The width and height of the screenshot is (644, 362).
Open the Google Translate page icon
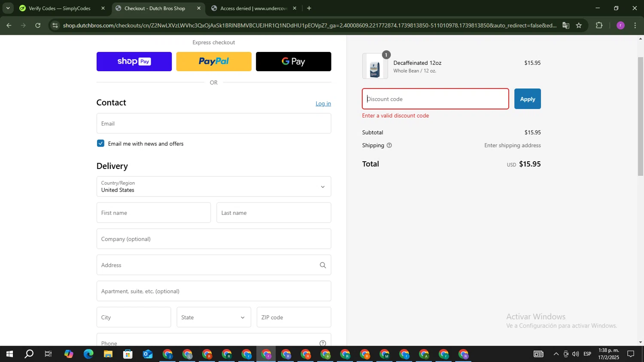tap(566, 25)
